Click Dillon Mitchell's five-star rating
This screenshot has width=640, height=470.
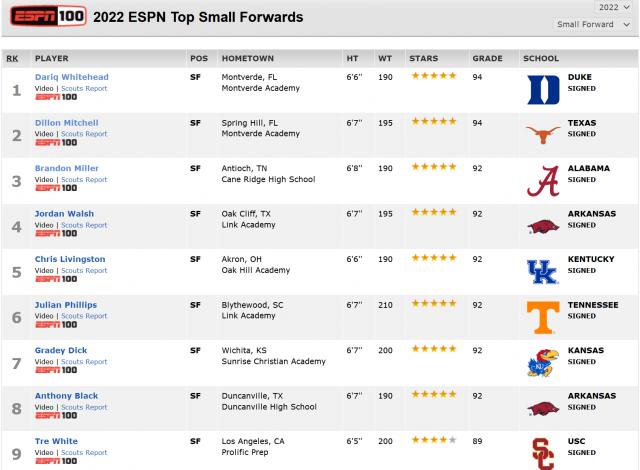point(432,122)
